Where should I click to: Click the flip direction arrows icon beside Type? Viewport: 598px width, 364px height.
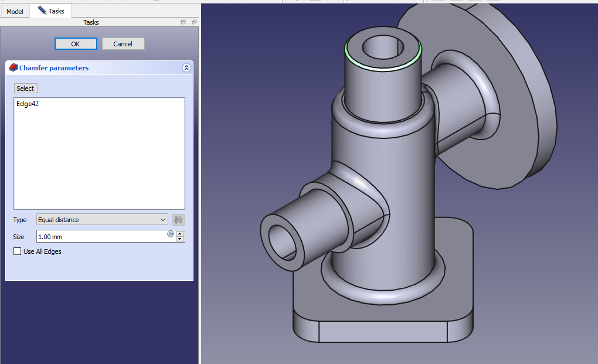click(178, 220)
